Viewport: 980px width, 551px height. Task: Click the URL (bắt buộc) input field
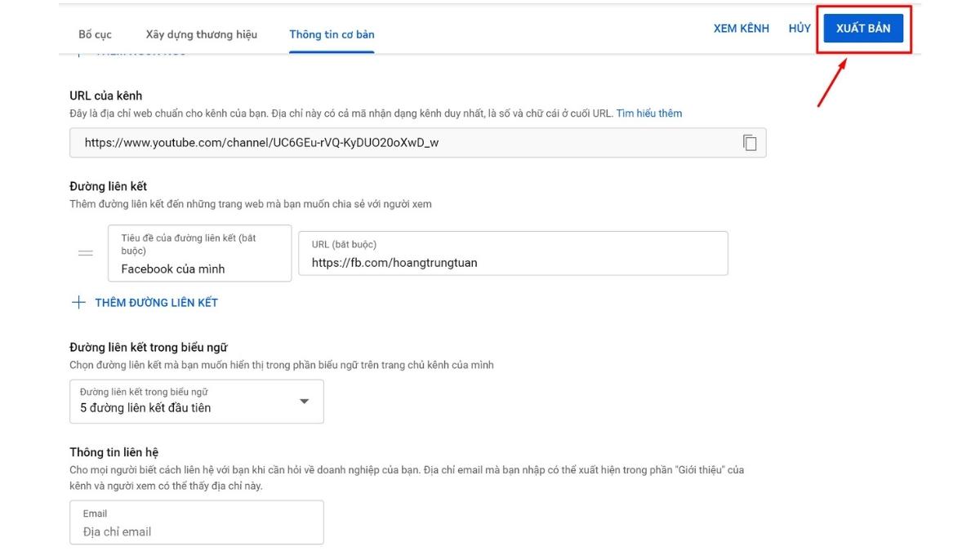point(512,262)
